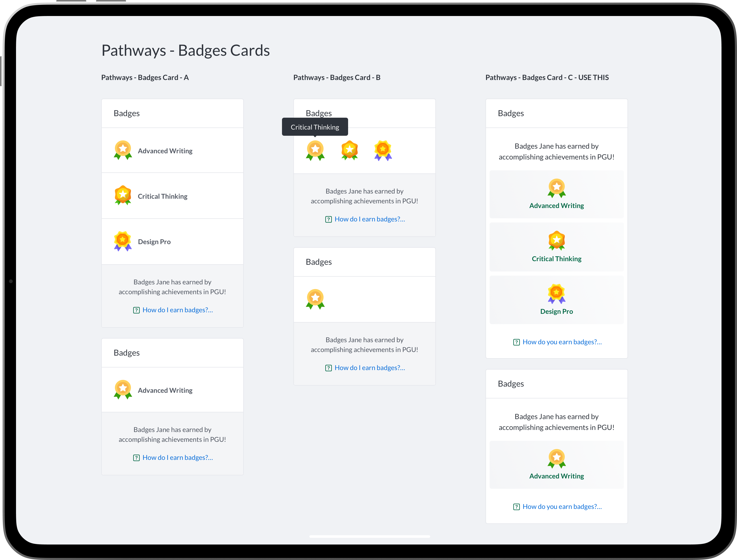Click middle orange hexagon badge in Card B
The image size is (737, 560).
[349, 150]
